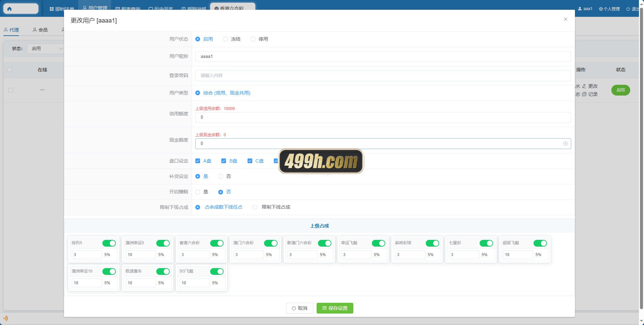This screenshot has width=644, height=325.
Task: Click the 登录密码 input field
Action: pos(383,76)
